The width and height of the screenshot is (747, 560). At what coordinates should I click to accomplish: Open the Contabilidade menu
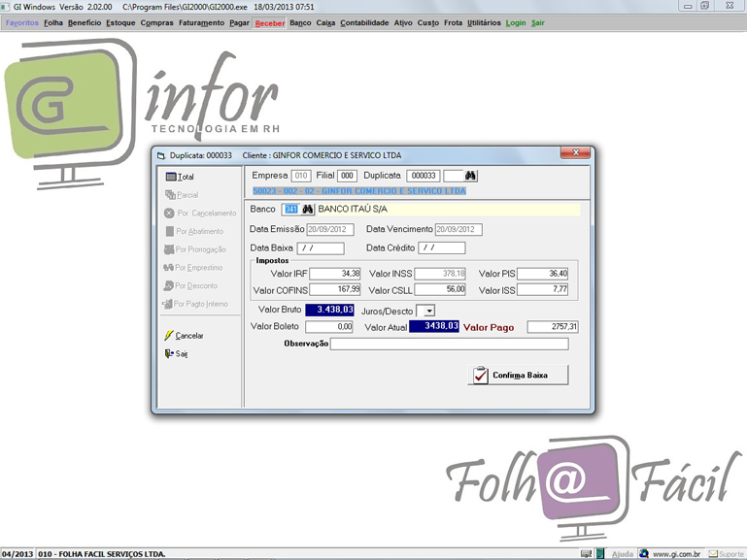[364, 23]
